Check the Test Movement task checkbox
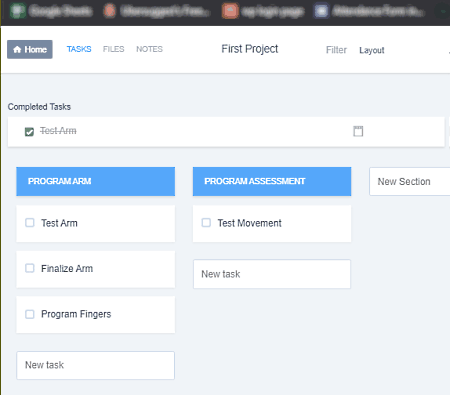 (x=206, y=223)
